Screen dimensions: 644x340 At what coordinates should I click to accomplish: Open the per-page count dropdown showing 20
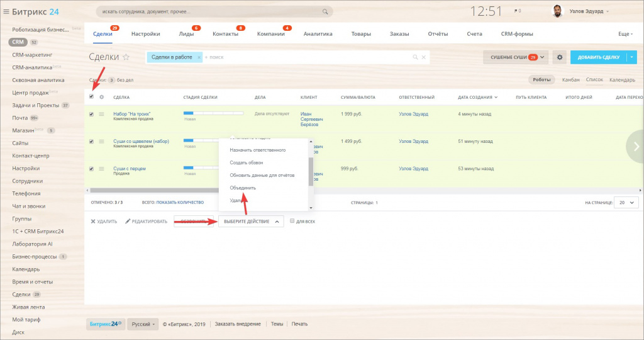(x=626, y=203)
